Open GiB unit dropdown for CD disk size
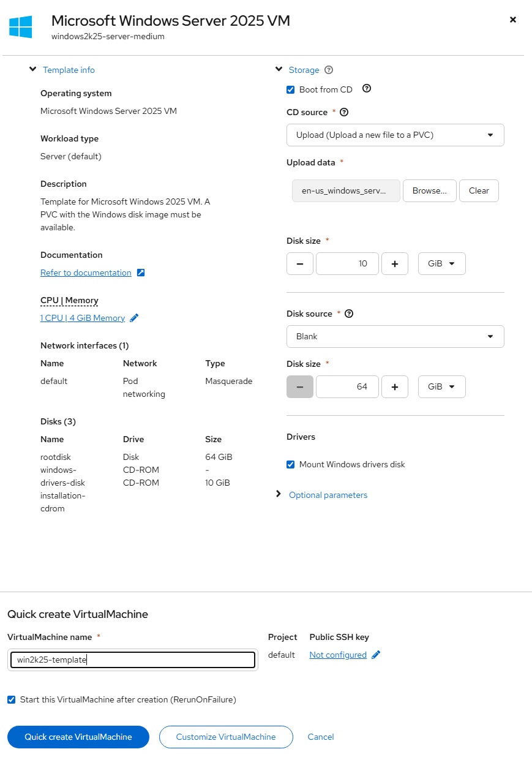Viewport: 532px width, 760px height. tap(442, 263)
